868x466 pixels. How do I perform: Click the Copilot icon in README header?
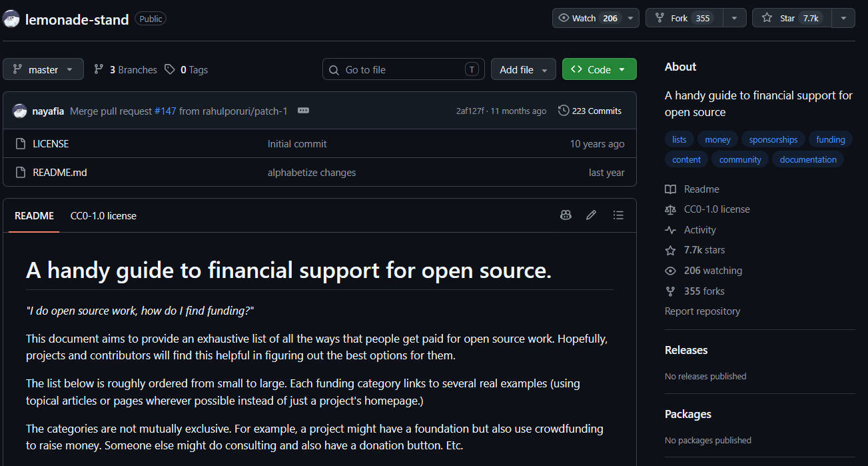(x=566, y=215)
